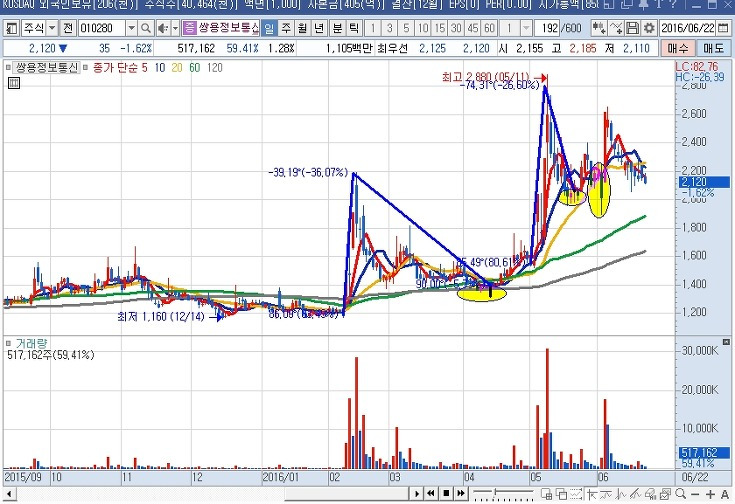
Task: Click the plus zoom in icon
Action: [x=710, y=494]
